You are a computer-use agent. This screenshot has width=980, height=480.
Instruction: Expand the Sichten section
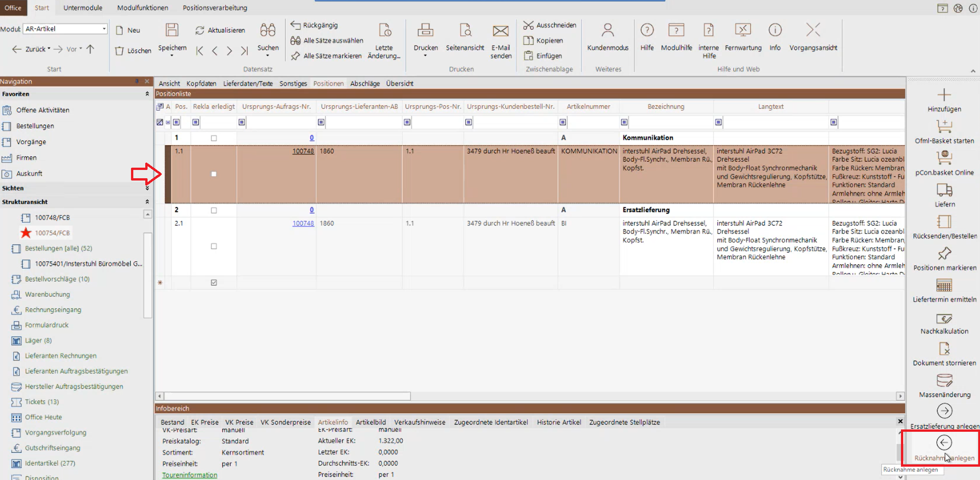[147, 188]
